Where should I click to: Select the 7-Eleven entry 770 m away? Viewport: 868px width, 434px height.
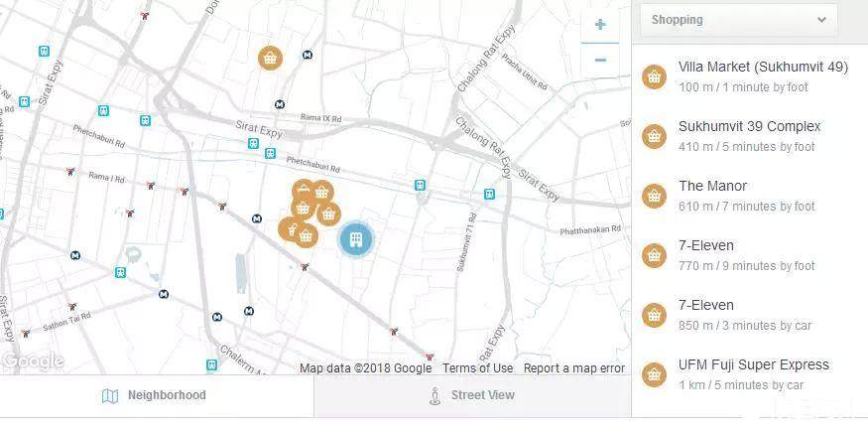(x=750, y=255)
